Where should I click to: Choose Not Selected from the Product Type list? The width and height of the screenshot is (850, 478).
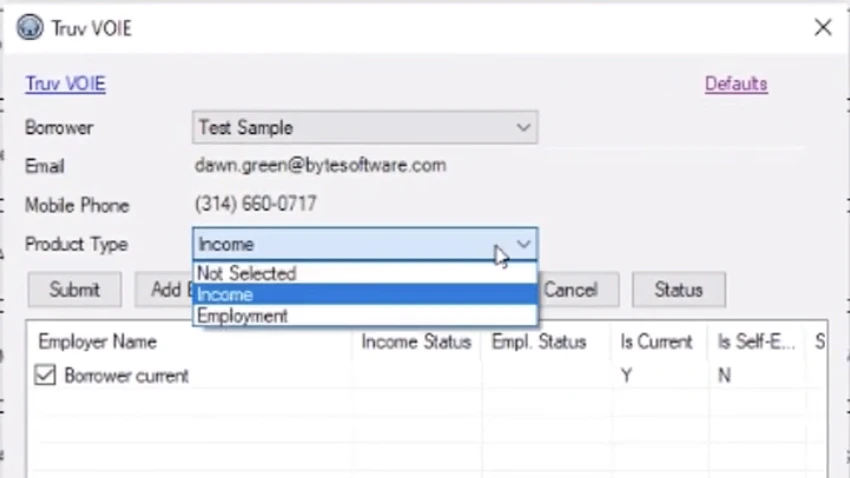pyautogui.click(x=365, y=273)
